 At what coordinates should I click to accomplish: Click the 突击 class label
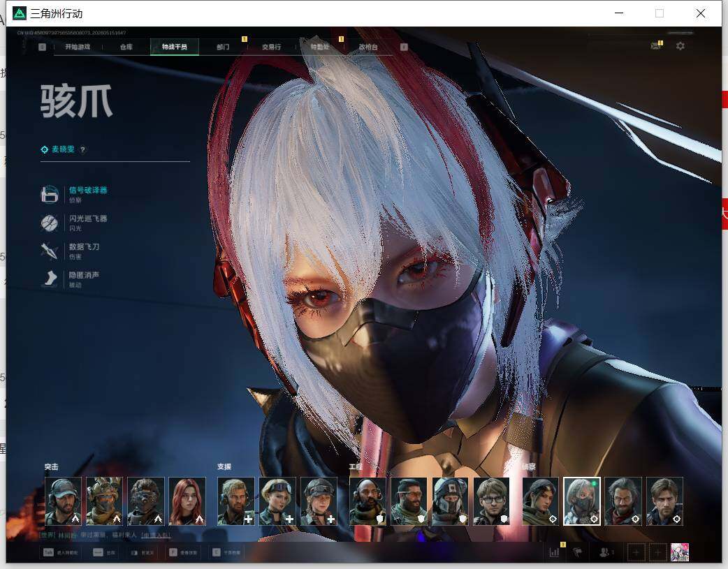[x=52, y=466]
